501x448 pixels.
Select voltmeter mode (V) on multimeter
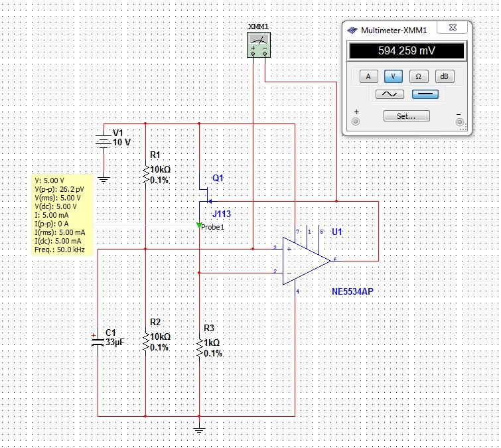point(393,76)
